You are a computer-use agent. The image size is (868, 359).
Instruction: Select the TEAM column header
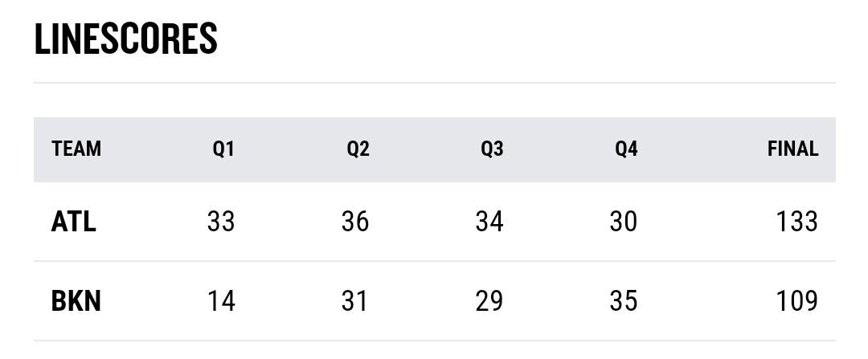pyautogui.click(x=76, y=149)
